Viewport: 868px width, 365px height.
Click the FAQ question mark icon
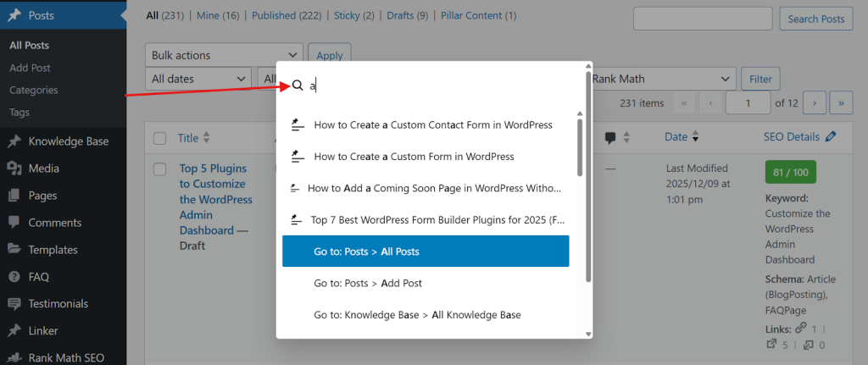tap(14, 277)
